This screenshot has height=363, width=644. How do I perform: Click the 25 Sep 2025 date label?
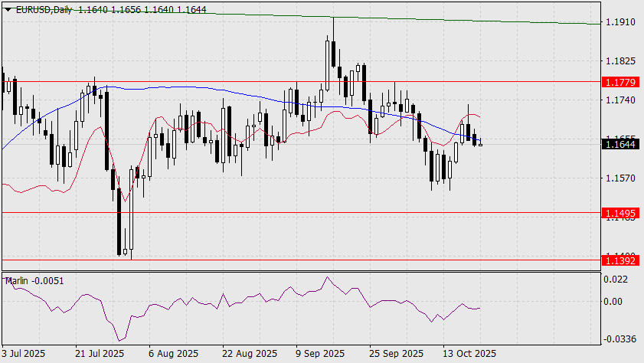point(395,354)
